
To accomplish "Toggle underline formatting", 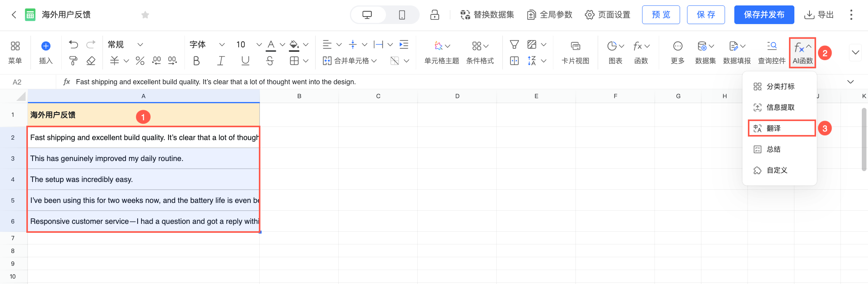I will click(245, 61).
